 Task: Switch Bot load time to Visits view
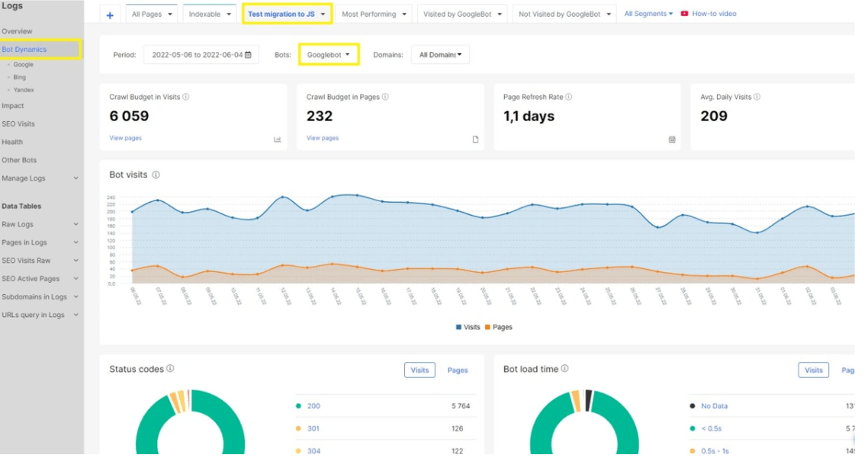pos(813,370)
